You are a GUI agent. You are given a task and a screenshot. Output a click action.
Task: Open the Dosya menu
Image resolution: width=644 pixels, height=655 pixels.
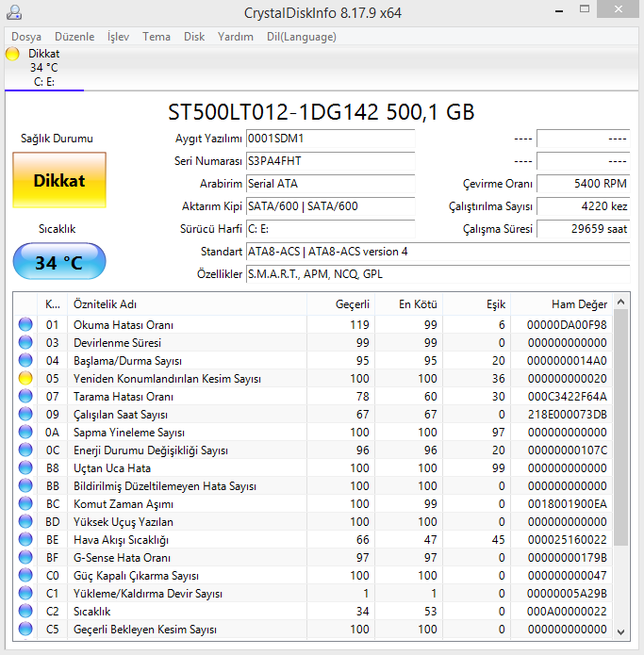(x=26, y=37)
